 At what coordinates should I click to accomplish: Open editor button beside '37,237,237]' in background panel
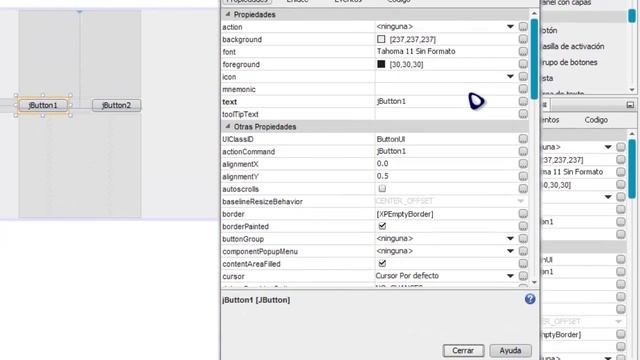tap(620, 160)
